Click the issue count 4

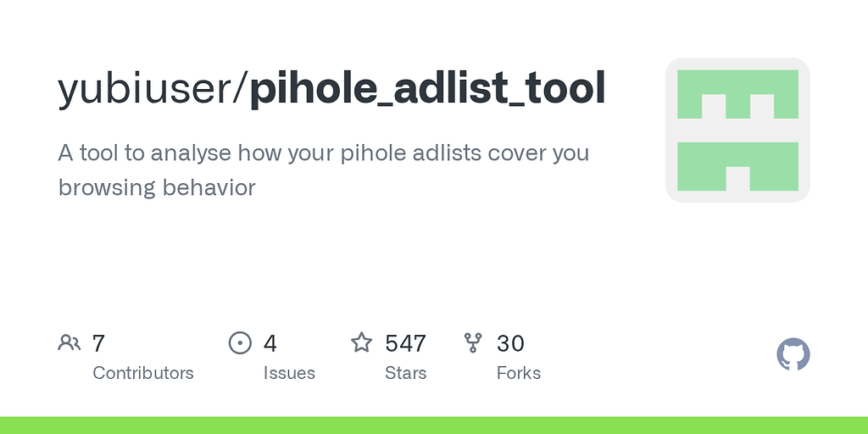pos(270,343)
